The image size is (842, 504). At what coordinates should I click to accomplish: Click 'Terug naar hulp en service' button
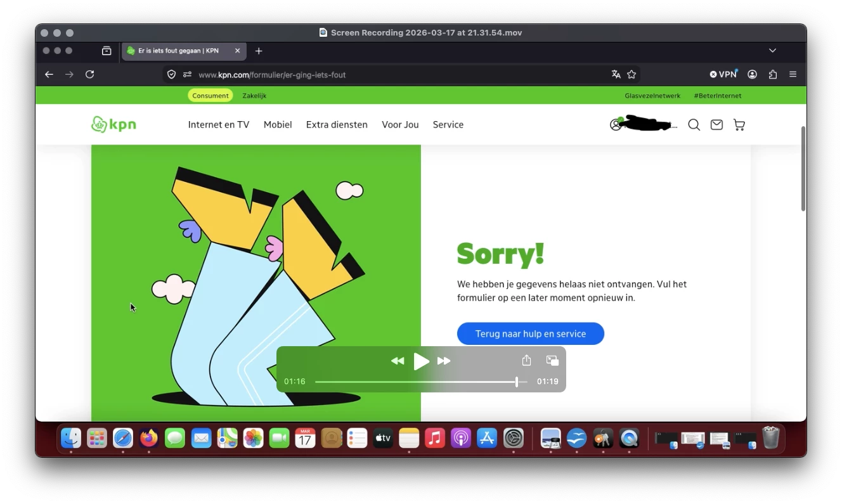531,333
